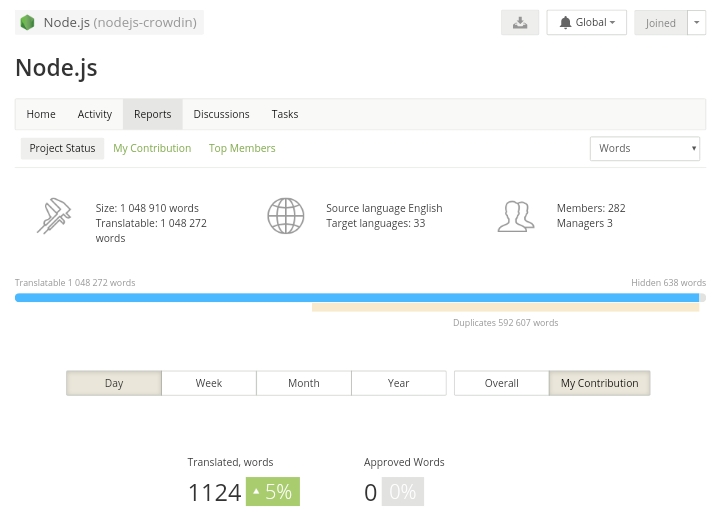Open the Node.js (nodejs-crowdin) project link
The height and width of the screenshot is (526, 720).
(109, 22)
